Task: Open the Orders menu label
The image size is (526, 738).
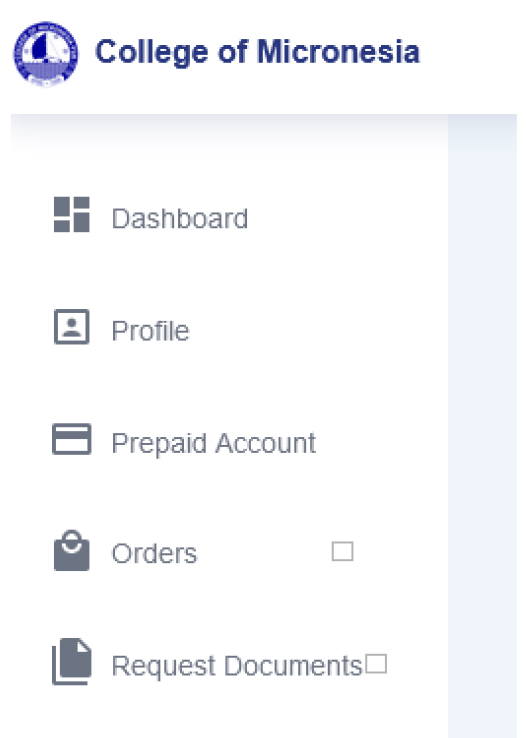Action: (154, 554)
